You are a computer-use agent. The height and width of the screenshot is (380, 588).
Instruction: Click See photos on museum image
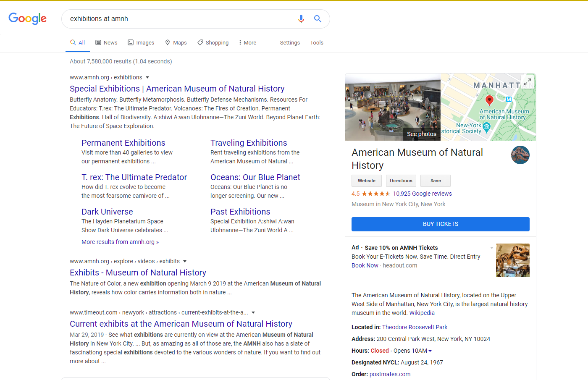(x=422, y=134)
